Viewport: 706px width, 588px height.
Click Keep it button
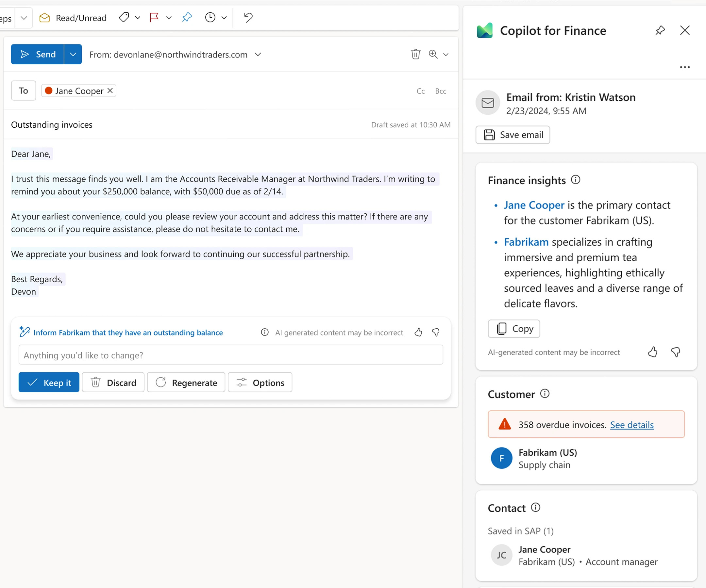coord(49,383)
